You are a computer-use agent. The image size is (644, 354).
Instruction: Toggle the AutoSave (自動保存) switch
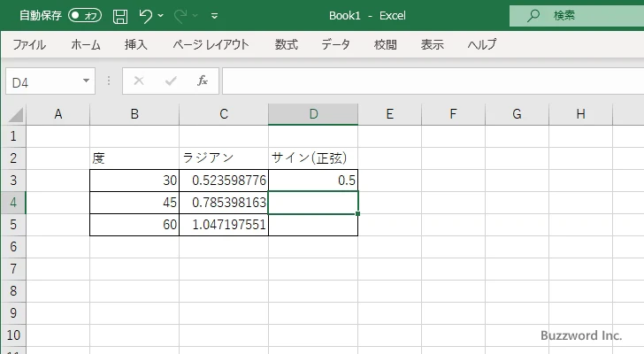point(86,16)
